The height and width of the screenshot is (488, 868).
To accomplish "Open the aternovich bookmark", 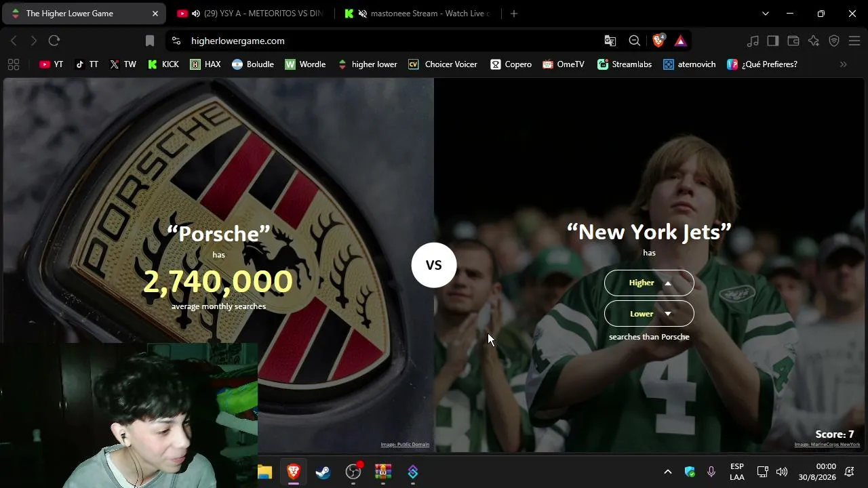I will click(x=689, y=64).
